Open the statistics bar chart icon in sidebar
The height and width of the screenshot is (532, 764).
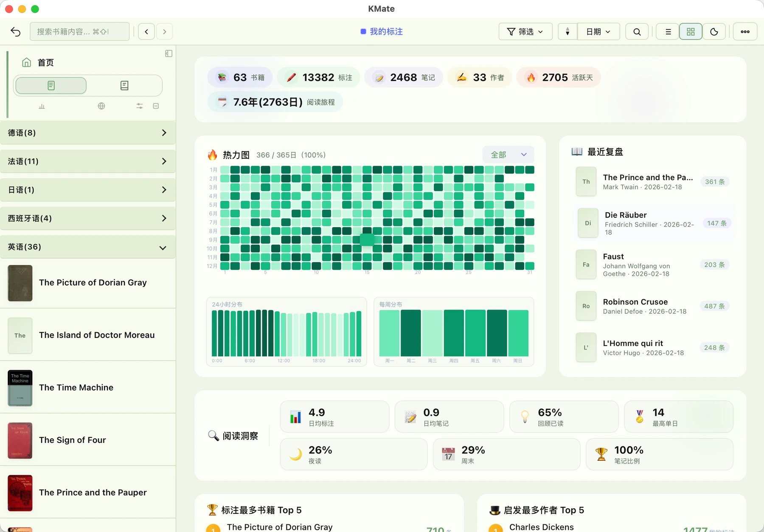click(42, 106)
